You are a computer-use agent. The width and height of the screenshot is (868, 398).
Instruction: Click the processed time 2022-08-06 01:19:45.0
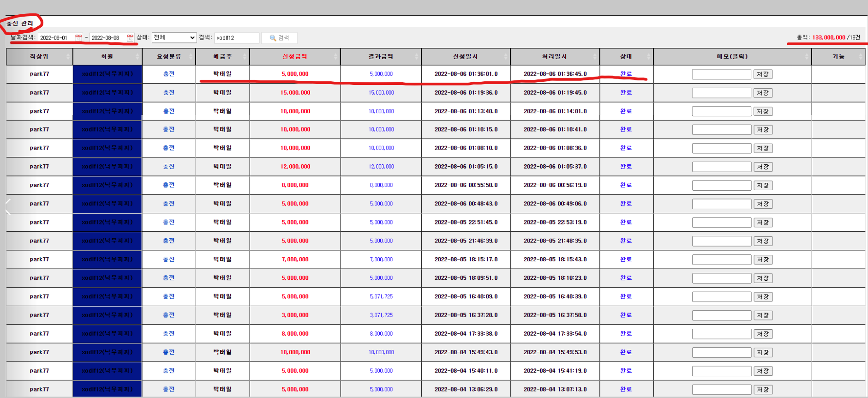point(555,92)
